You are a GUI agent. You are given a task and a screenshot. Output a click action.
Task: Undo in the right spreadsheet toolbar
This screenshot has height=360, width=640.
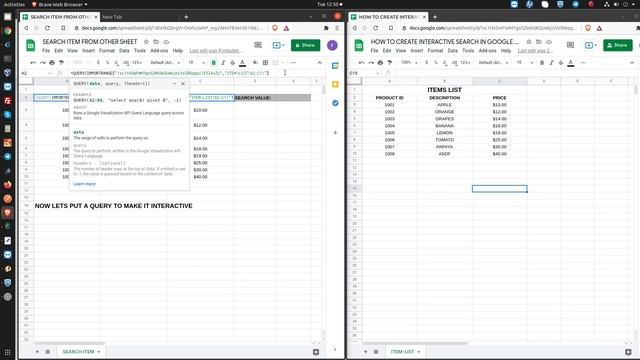(361, 62)
